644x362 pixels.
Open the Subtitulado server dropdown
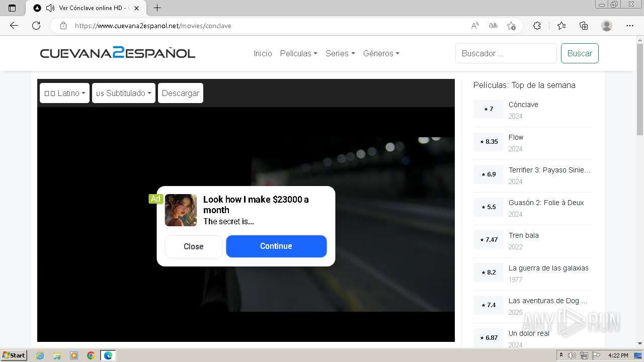pyautogui.click(x=124, y=93)
